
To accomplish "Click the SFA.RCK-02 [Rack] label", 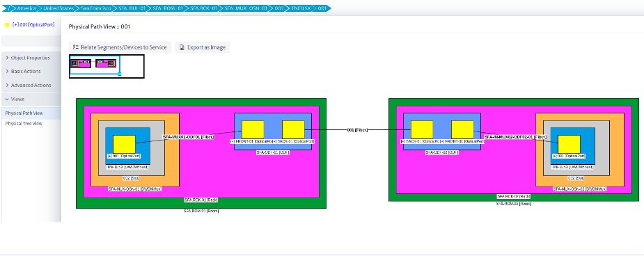I will [514, 196].
